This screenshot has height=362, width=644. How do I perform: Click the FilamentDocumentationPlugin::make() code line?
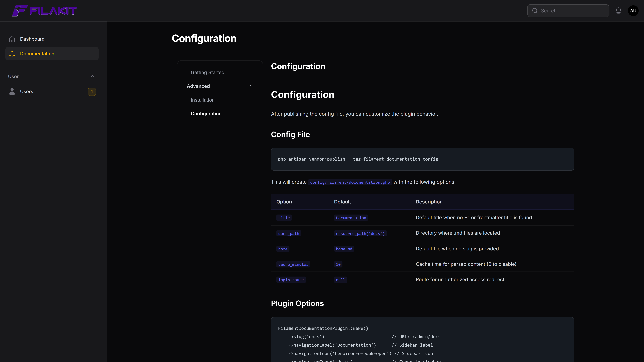pyautogui.click(x=323, y=328)
